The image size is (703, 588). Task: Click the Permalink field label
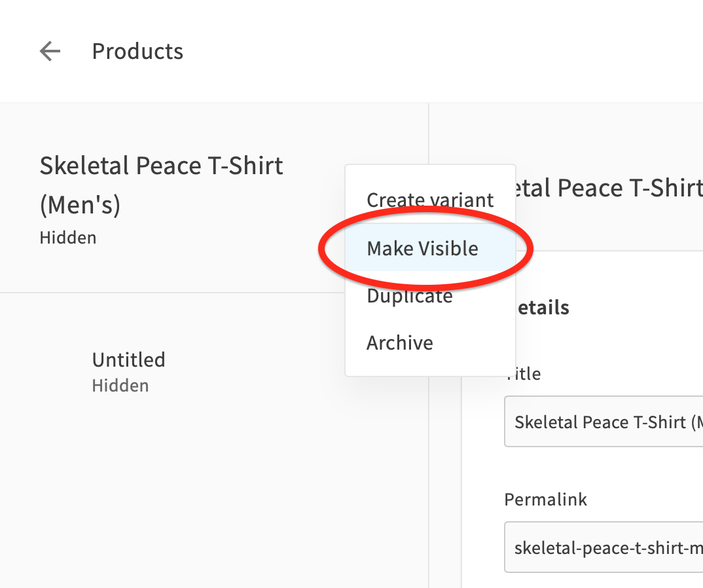pyautogui.click(x=545, y=499)
